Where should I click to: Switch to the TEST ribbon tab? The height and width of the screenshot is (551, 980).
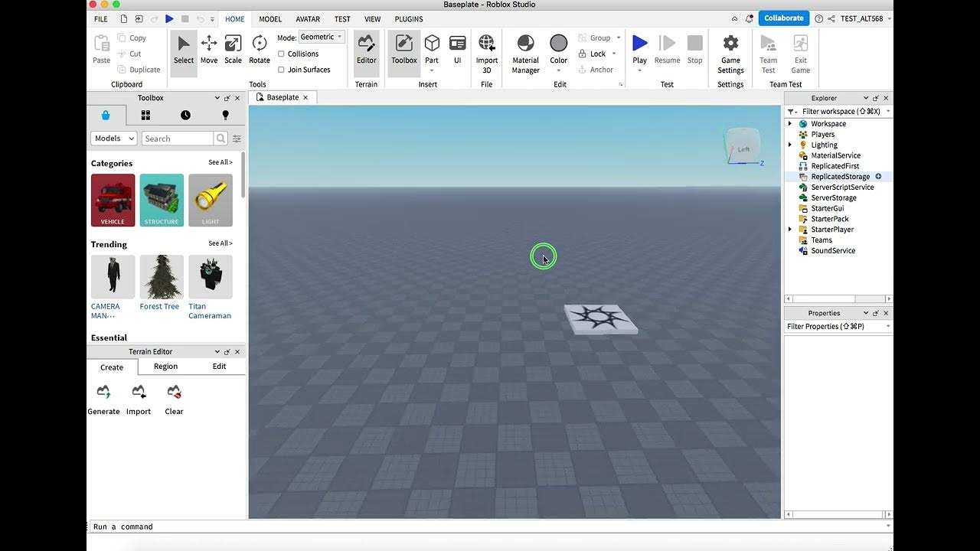pyautogui.click(x=342, y=19)
